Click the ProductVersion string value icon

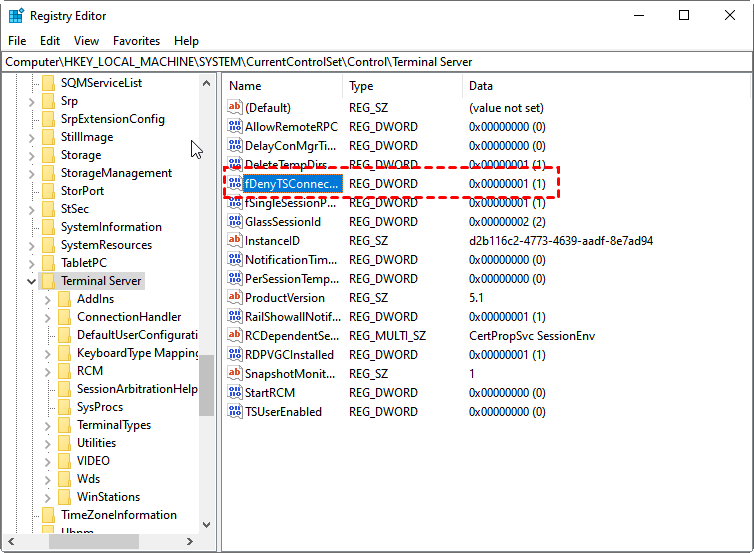pyautogui.click(x=235, y=298)
